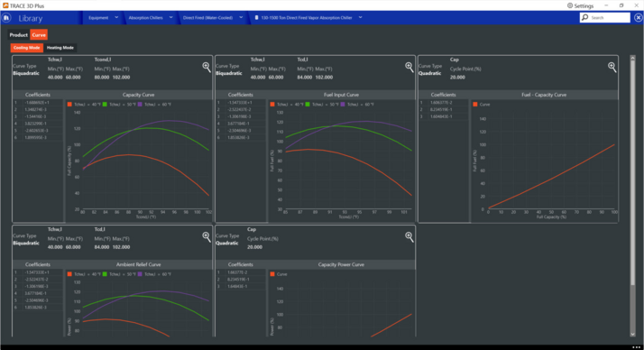Viewport: 644px width, 350px height.
Task: Select coefficient 1 of the Capacity Curve
Action: pos(38,103)
